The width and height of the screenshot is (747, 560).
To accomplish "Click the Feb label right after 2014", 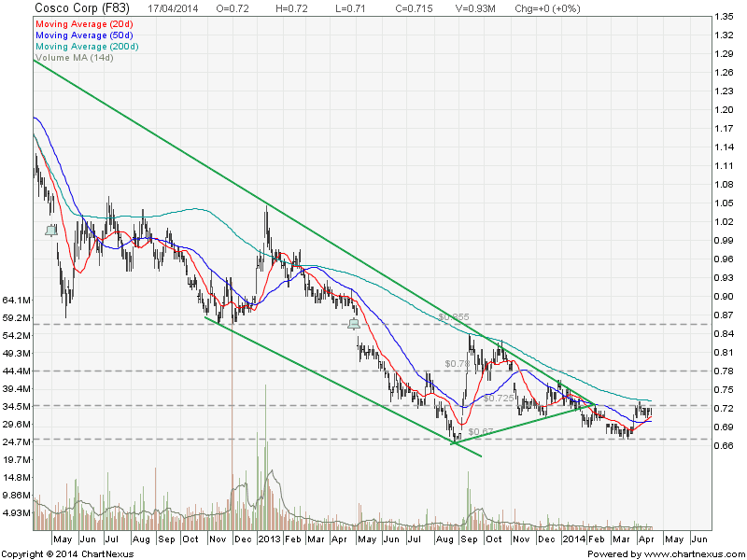I will point(596,539).
